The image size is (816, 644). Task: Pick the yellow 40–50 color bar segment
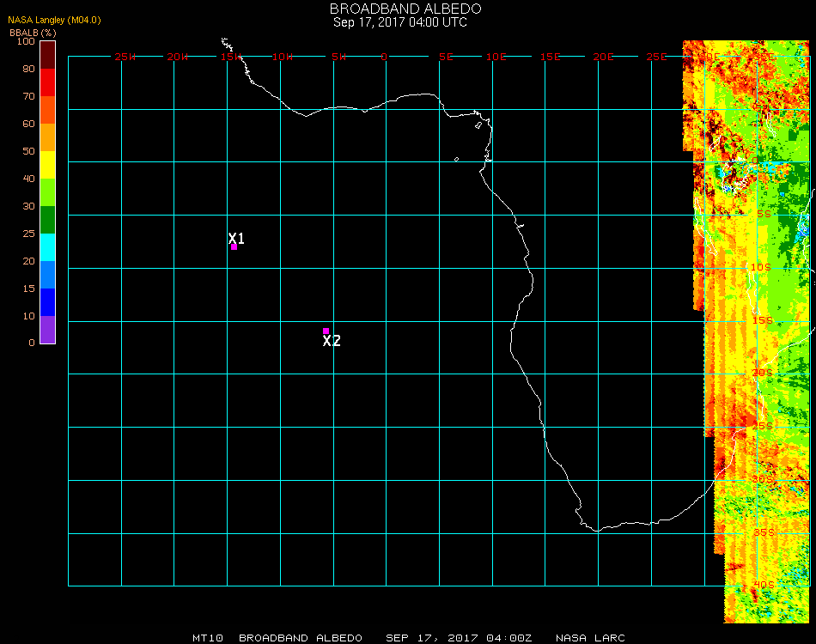tap(47, 165)
